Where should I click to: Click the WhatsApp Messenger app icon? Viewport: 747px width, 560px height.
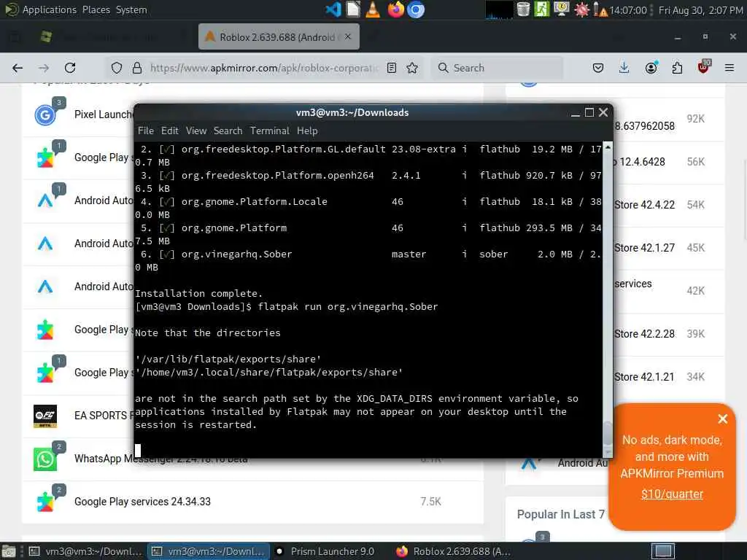coord(44,459)
